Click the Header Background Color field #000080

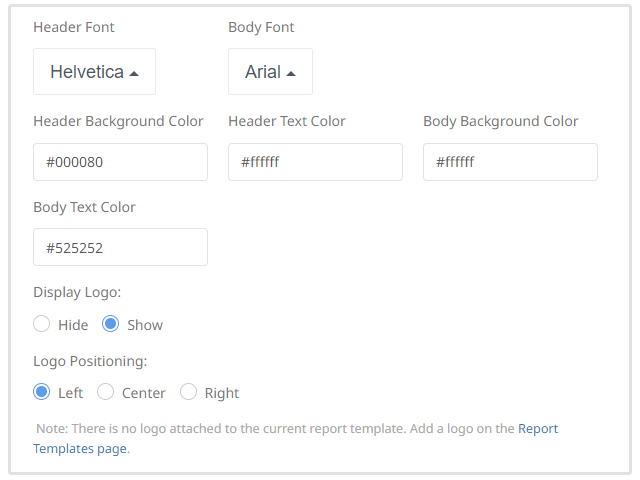[120, 162]
